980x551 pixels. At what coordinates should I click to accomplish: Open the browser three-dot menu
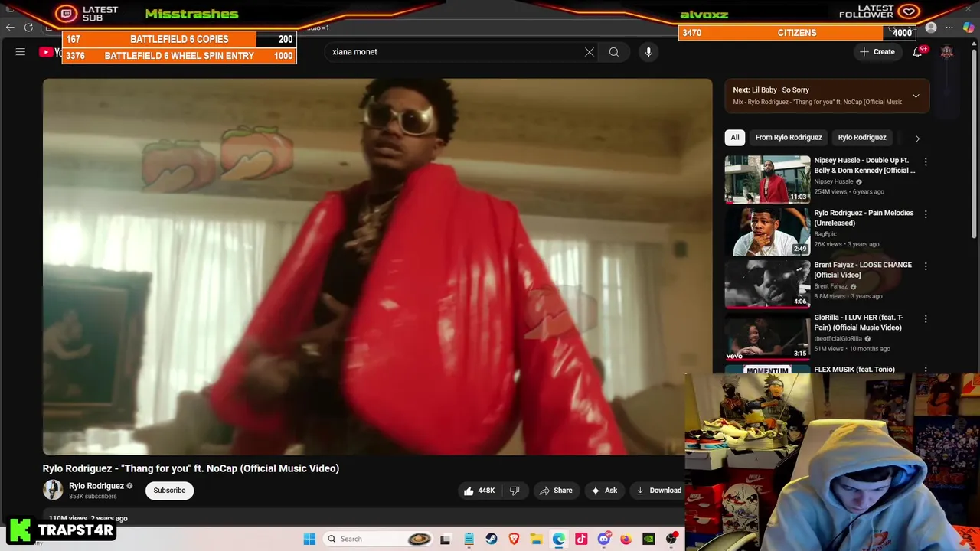(949, 28)
